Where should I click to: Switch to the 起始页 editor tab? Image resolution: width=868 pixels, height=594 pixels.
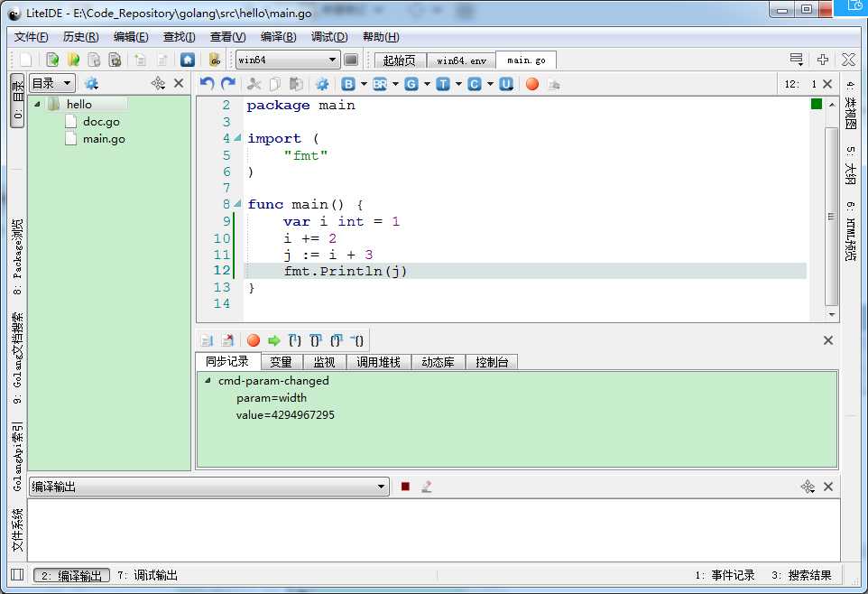(399, 60)
